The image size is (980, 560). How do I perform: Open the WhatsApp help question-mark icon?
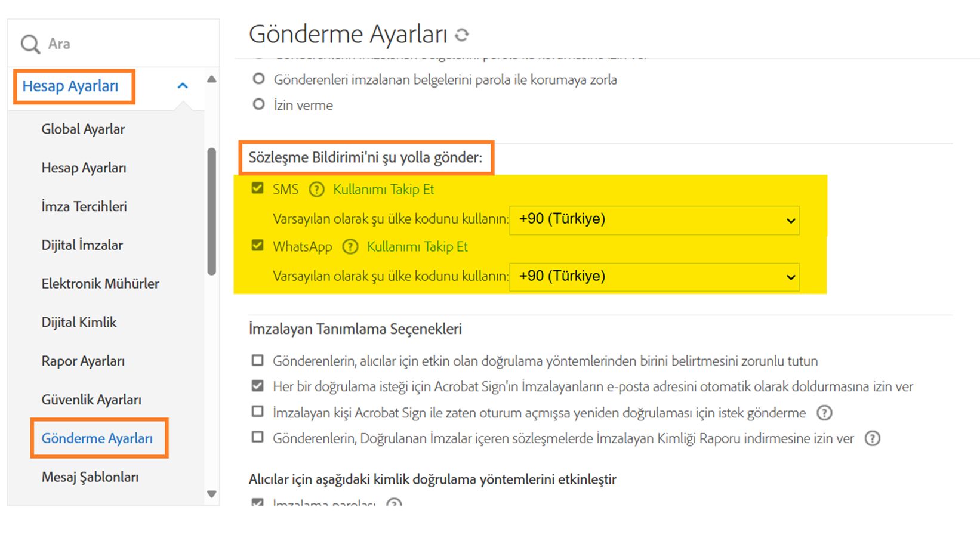tap(350, 247)
